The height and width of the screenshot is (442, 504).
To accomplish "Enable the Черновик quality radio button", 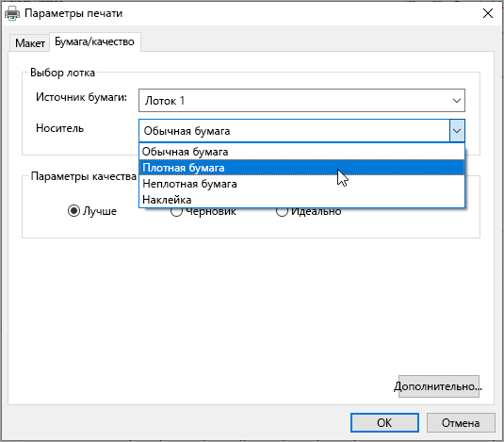I will pyautogui.click(x=176, y=211).
